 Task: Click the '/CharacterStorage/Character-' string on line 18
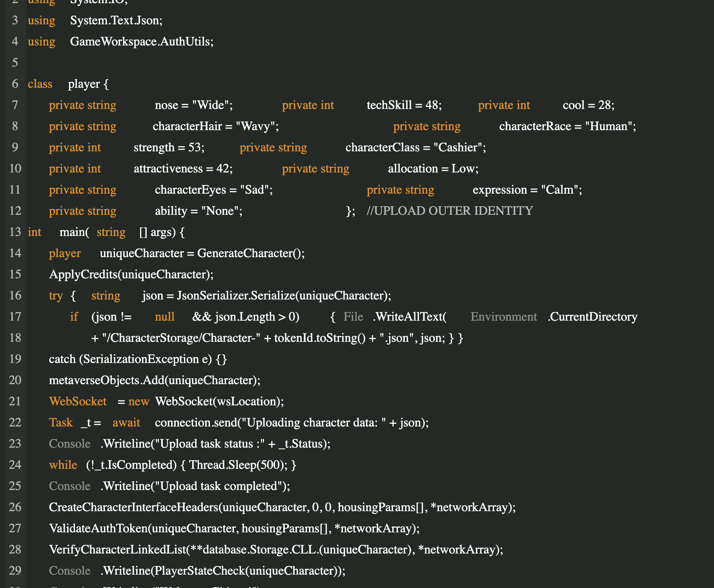(x=181, y=338)
